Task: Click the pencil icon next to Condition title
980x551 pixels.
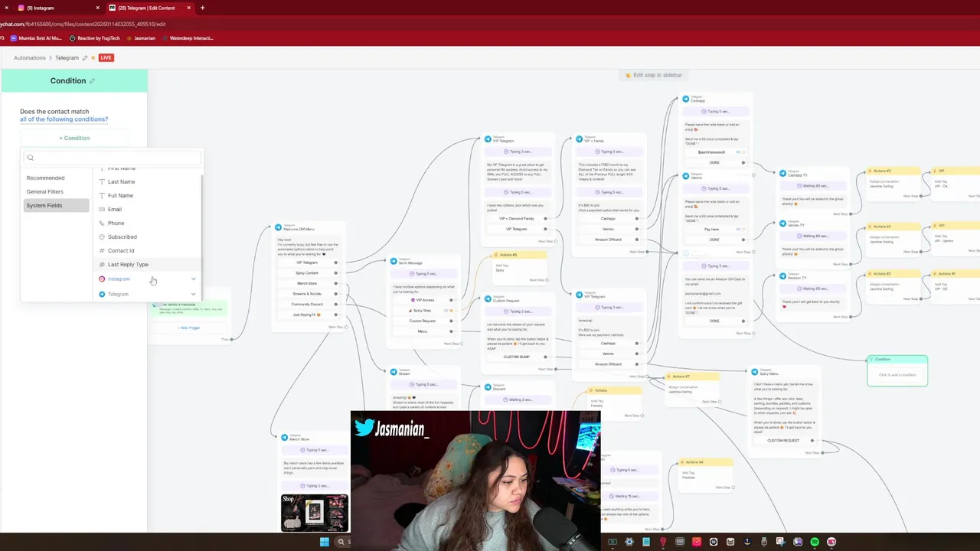Action: point(93,81)
